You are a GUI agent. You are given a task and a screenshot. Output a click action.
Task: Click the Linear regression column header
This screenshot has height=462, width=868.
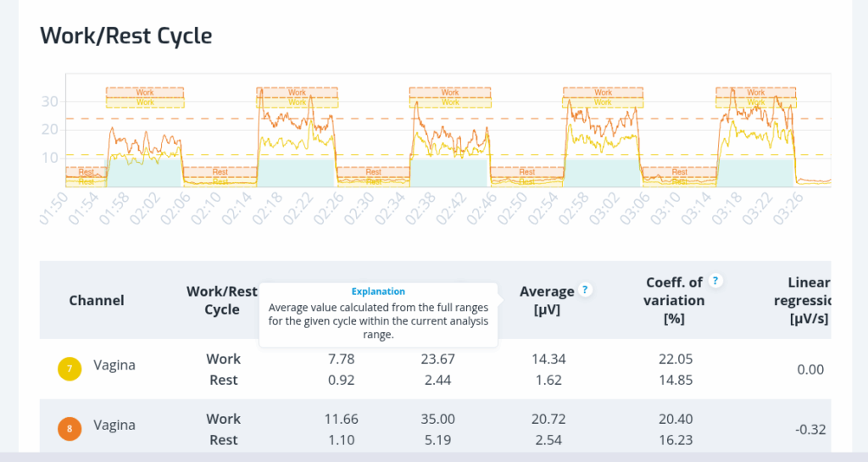click(x=808, y=300)
